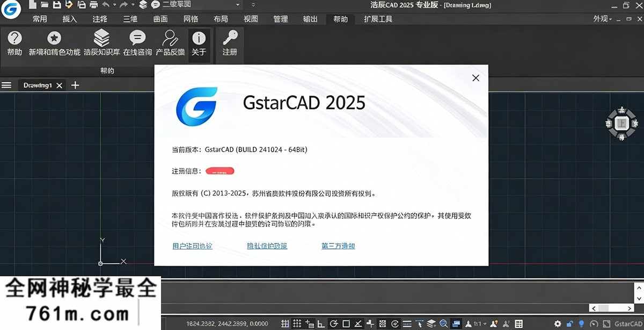The height and width of the screenshot is (330, 644).
Task: Switch to the 注释 ribbon tab
Action: [x=100, y=19]
